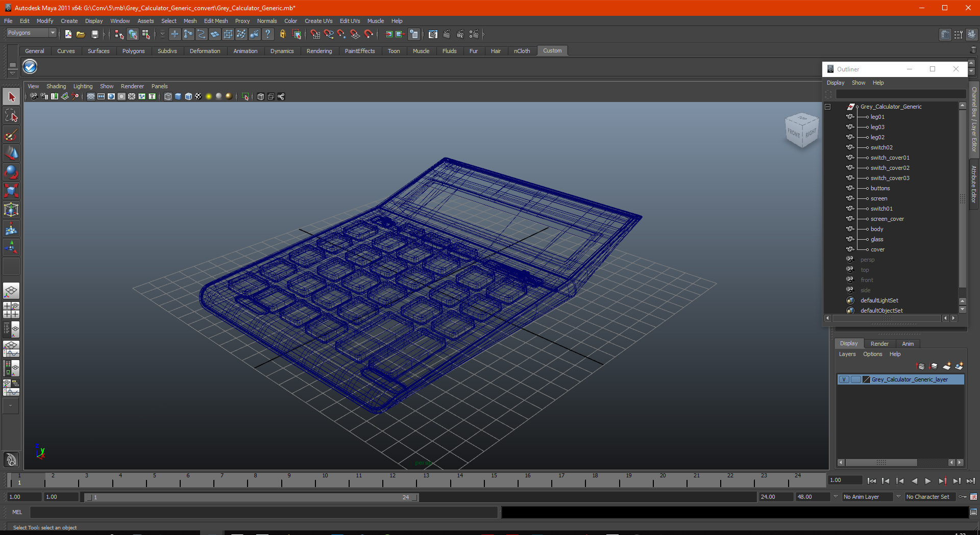Open the layer editor Options menu

pos(872,354)
